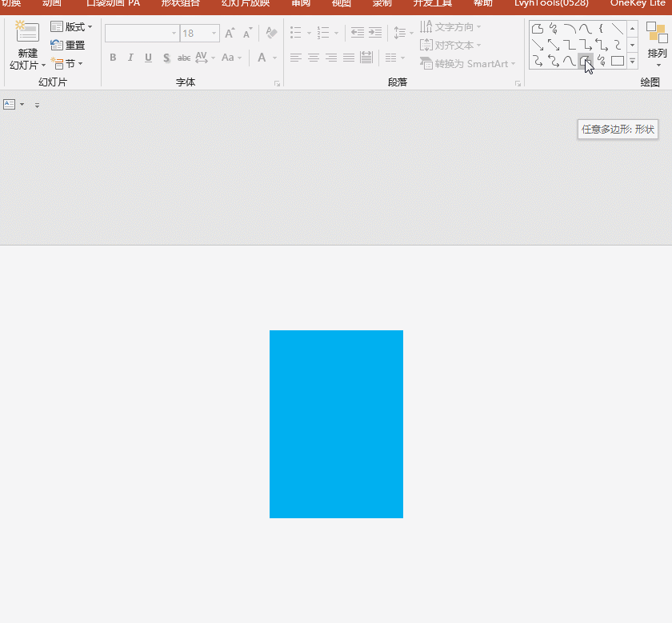This screenshot has height=623, width=672.
Task: Toggle Underline formatting
Action: pos(148,58)
